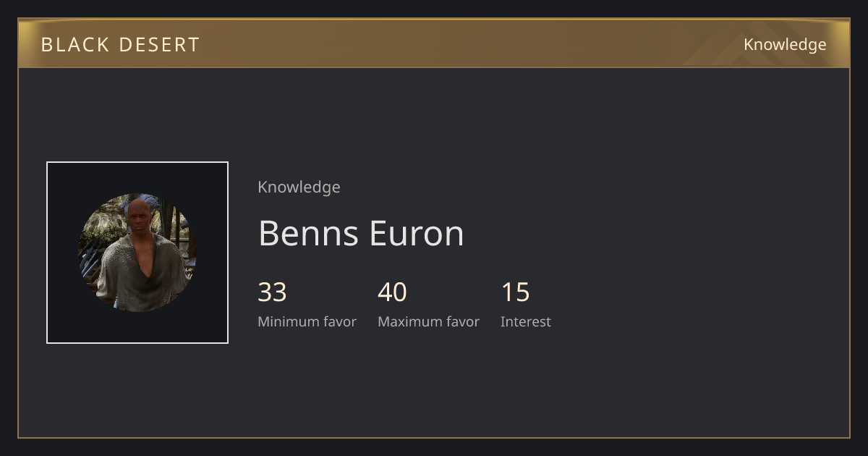Click the word Euron in the heading
This screenshot has height=456, width=868.
coord(417,233)
